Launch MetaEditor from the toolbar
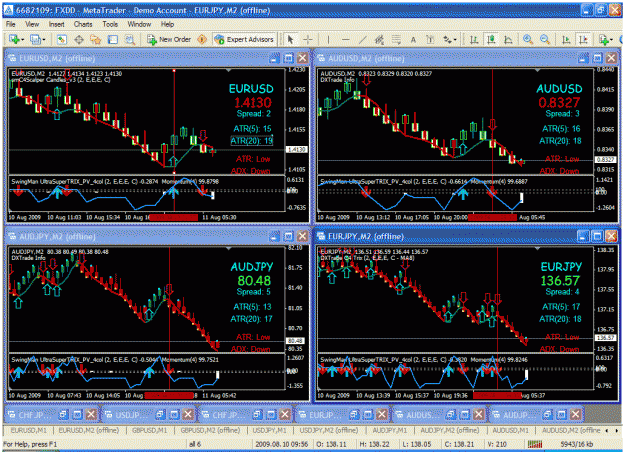The width and height of the screenshot is (625, 452). click(x=202, y=39)
